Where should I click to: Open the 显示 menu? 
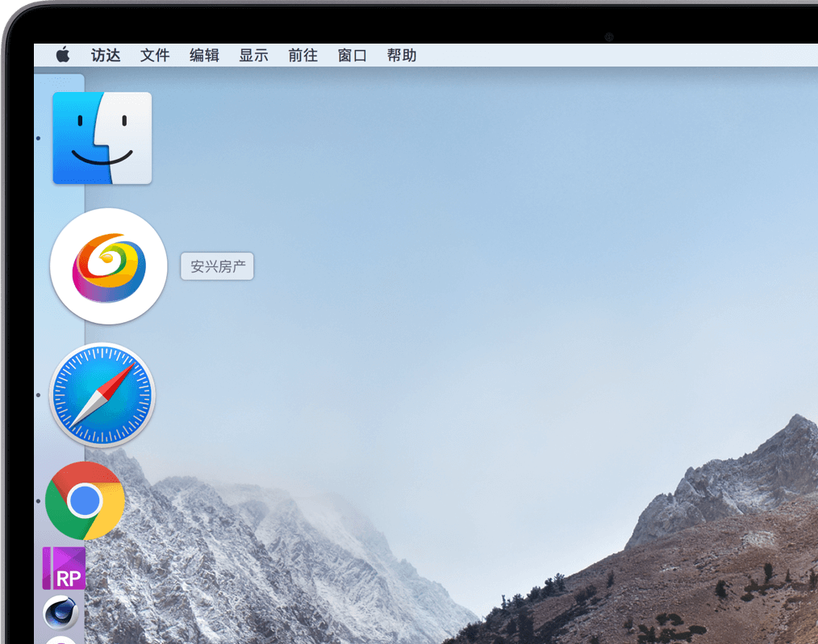pos(253,55)
